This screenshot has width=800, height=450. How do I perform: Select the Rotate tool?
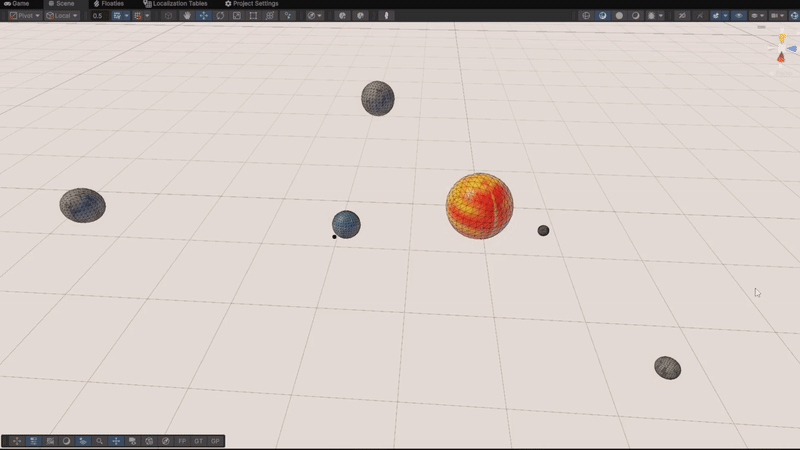point(220,16)
